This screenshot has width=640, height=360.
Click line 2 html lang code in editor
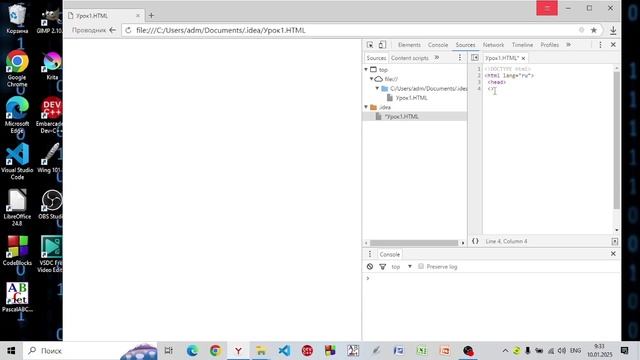(x=509, y=76)
